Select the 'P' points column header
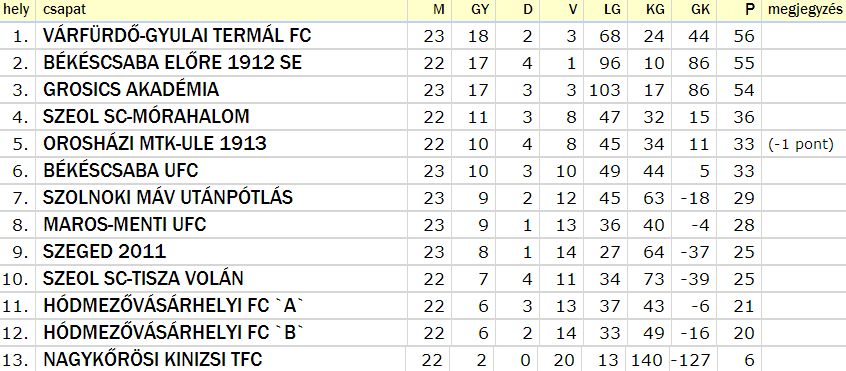The image size is (846, 371). click(749, 10)
